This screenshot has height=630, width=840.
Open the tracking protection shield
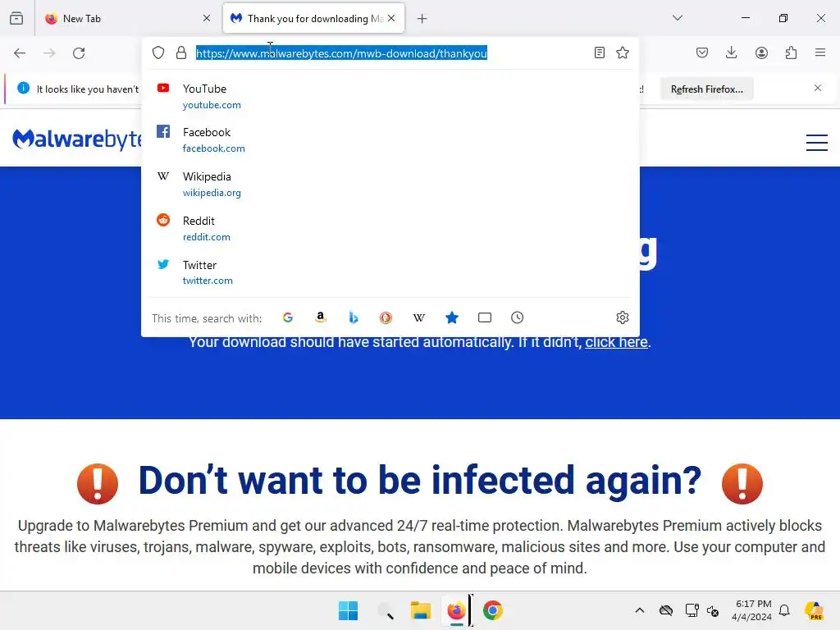(x=158, y=52)
